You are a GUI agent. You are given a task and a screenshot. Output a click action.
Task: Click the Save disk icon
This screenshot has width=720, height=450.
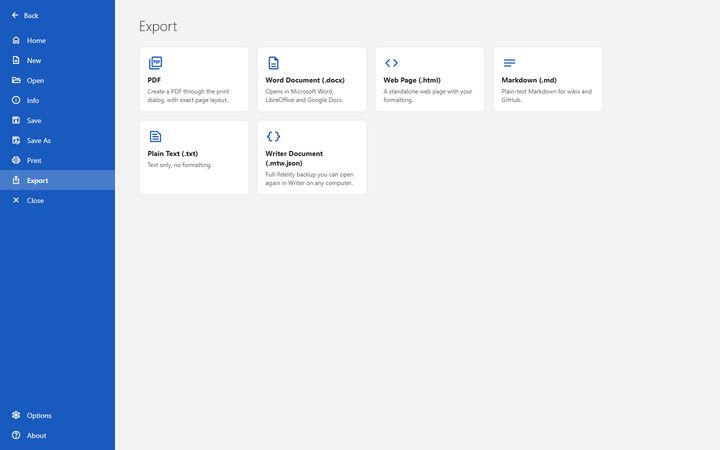tap(16, 120)
